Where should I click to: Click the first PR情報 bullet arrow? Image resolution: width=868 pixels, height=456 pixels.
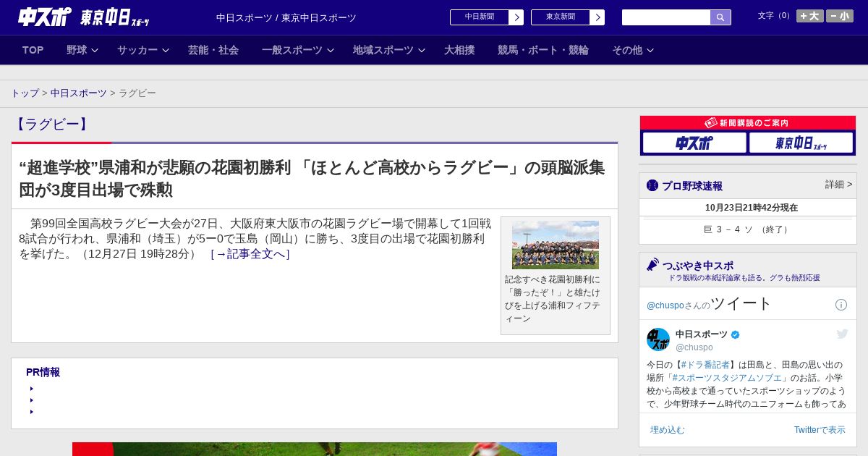pos(32,389)
